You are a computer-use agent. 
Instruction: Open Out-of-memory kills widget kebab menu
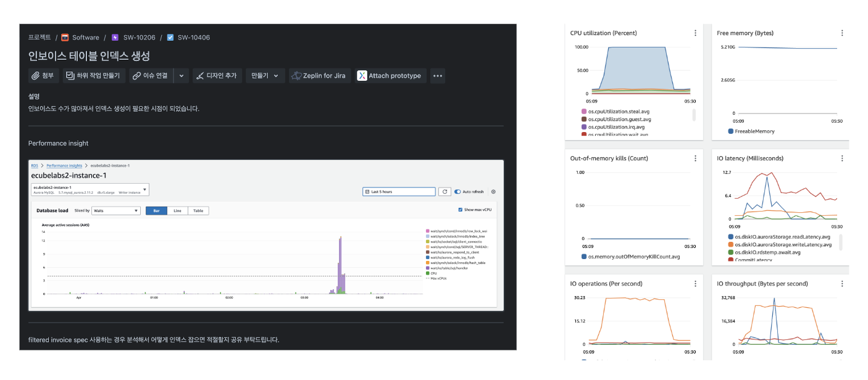(696, 159)
